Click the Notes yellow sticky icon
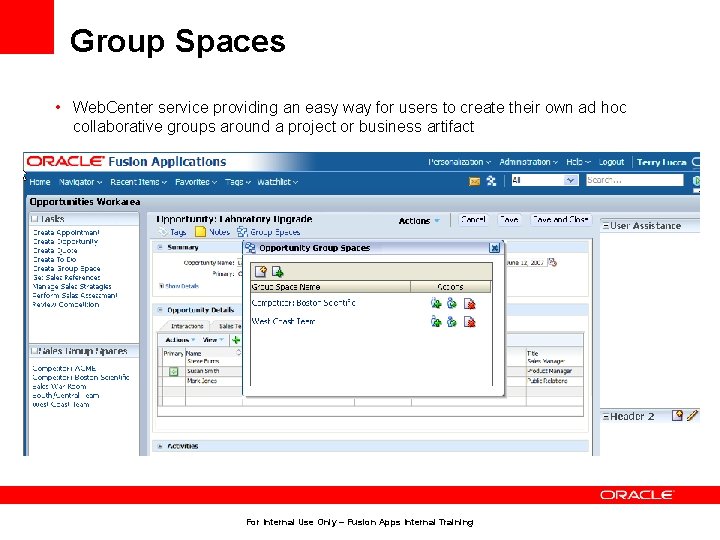720x540 pixels. (200, 232)
